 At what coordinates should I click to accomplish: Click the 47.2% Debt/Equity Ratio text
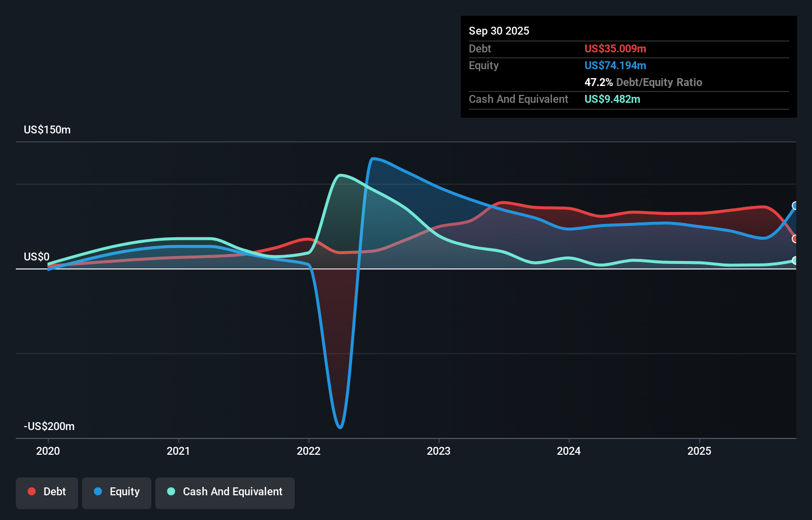point(643,82)
